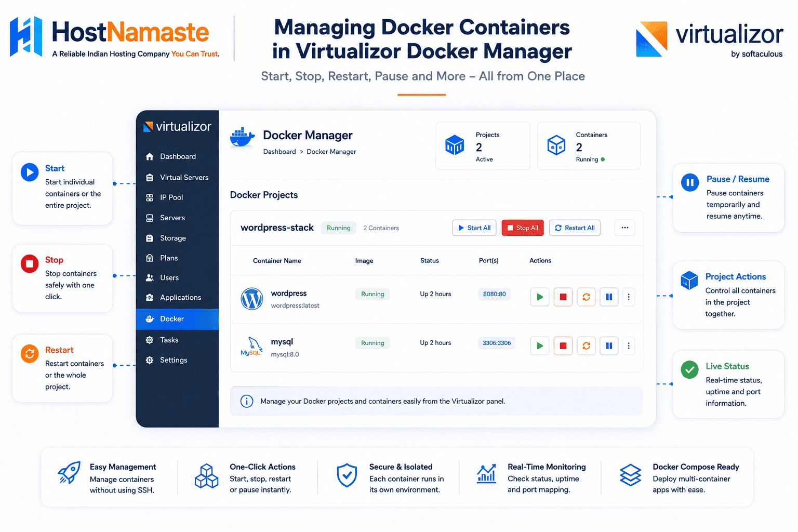Open Virtual Servers in the sidebar
The image size is (798, 532).
[x=177, y=177]
